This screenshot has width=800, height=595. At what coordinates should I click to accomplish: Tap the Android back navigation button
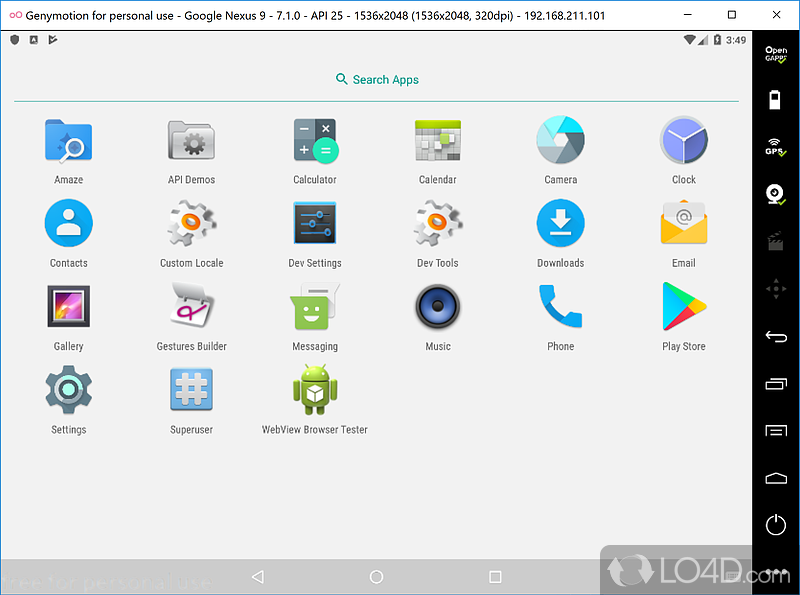coord(258,577)
